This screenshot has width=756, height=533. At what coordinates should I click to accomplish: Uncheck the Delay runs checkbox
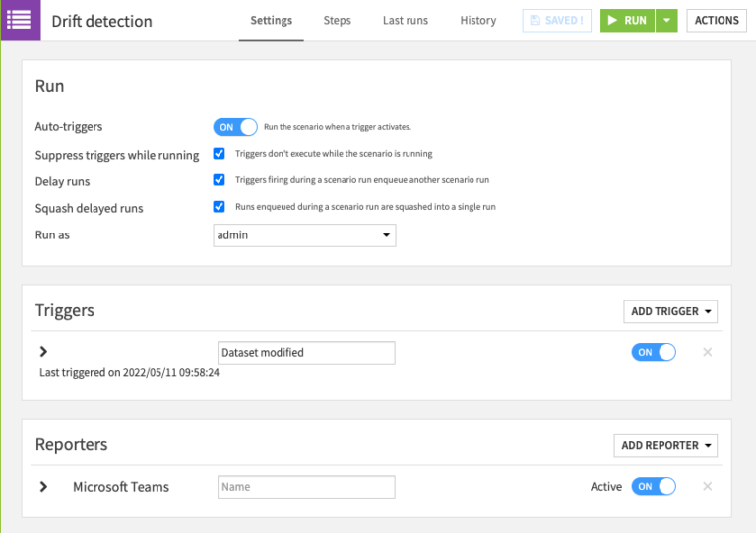[219, 180]
